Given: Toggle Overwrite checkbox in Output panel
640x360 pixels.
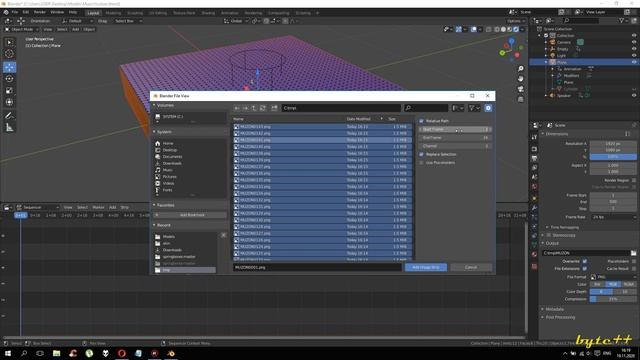Looking at the screenshot, I should coord(584,261).
